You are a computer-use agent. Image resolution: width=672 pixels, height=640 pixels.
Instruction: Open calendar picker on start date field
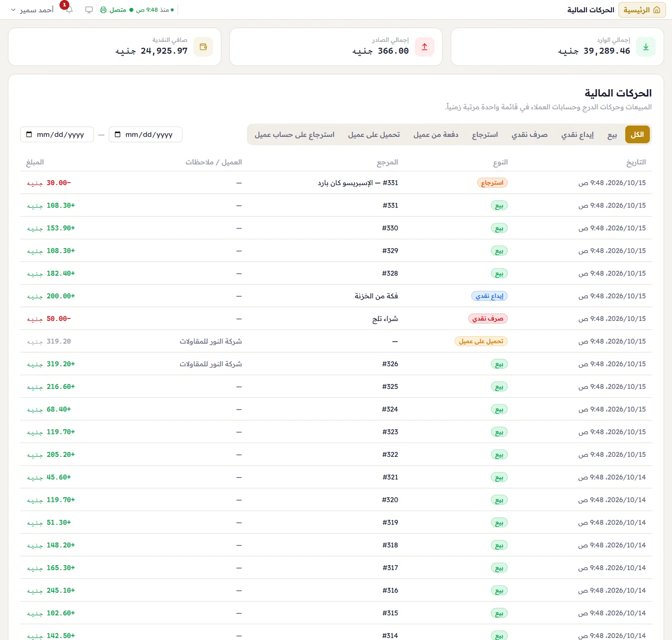click(x=118, y=134)
